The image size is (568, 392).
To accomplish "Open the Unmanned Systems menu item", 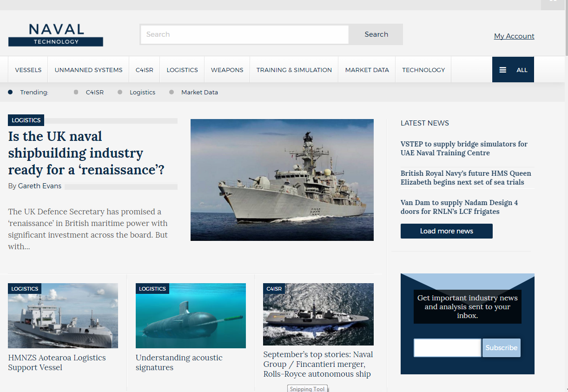I will click(x=88, y=70).
